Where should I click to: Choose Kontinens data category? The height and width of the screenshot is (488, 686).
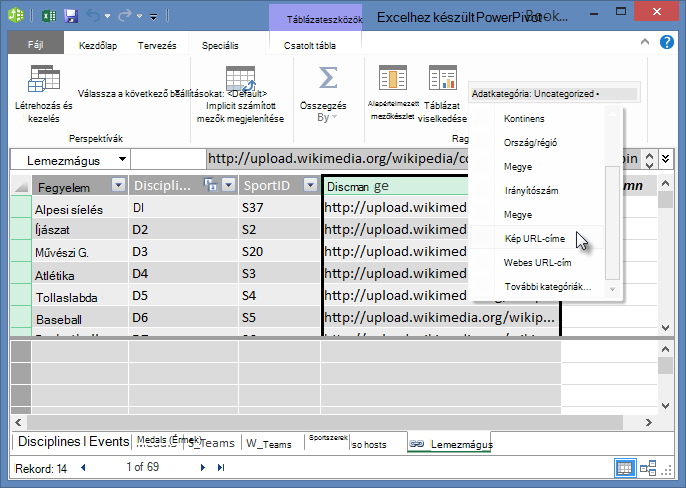524,119
